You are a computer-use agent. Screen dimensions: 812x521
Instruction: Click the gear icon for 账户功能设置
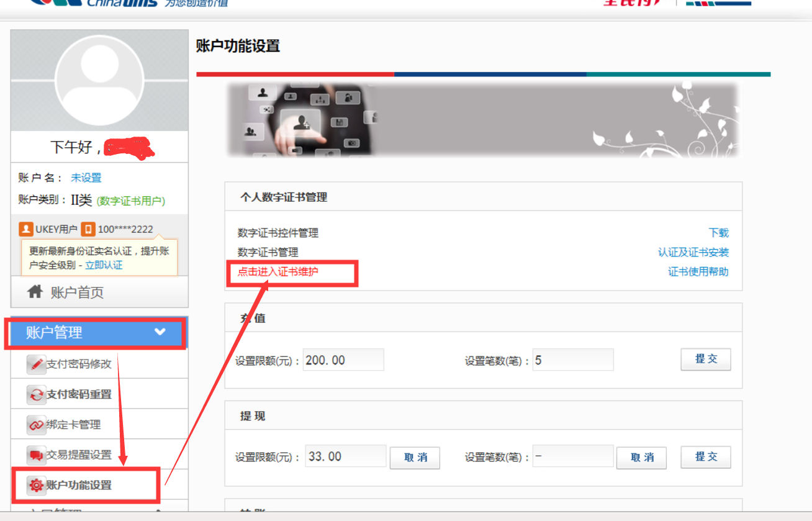[x=37, y=486]
